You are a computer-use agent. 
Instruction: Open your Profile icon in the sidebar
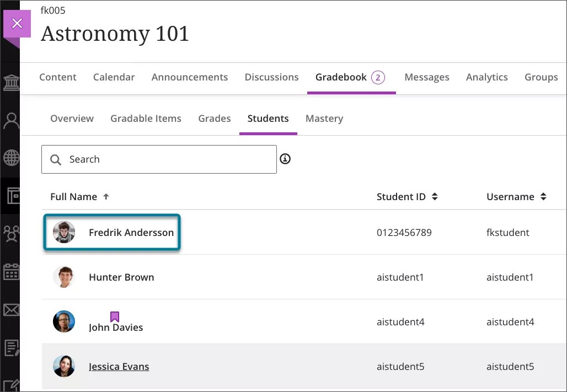11,120
